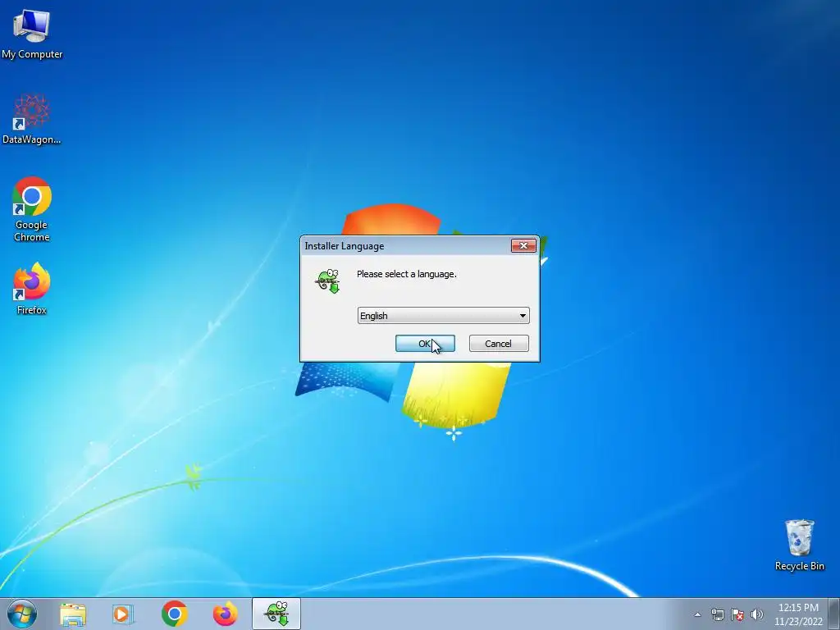Viewport: 840px width, 630px height.
Task: Click the Show desktop strip
Action: (834, 614)
